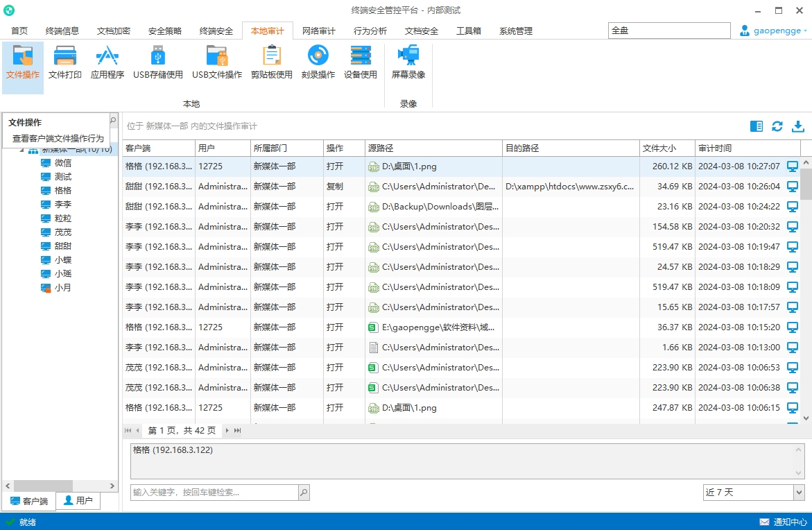Open the 通知中心 notification center

point(783,522)
